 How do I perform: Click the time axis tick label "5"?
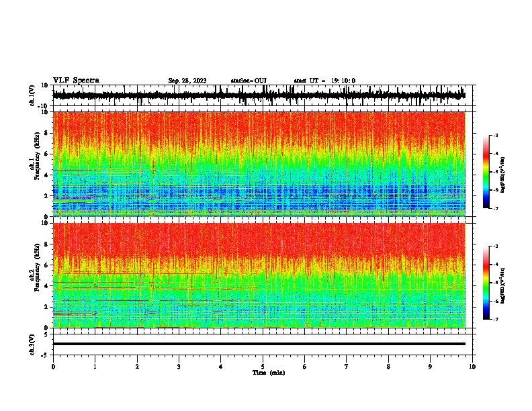(x=263, y=367)
